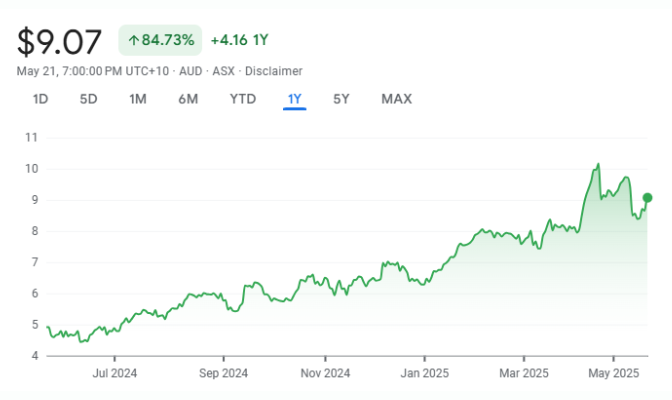This screenshot has height=400, width=672.
Task: Click the Nov 2024 axis label
Action: 325,373
